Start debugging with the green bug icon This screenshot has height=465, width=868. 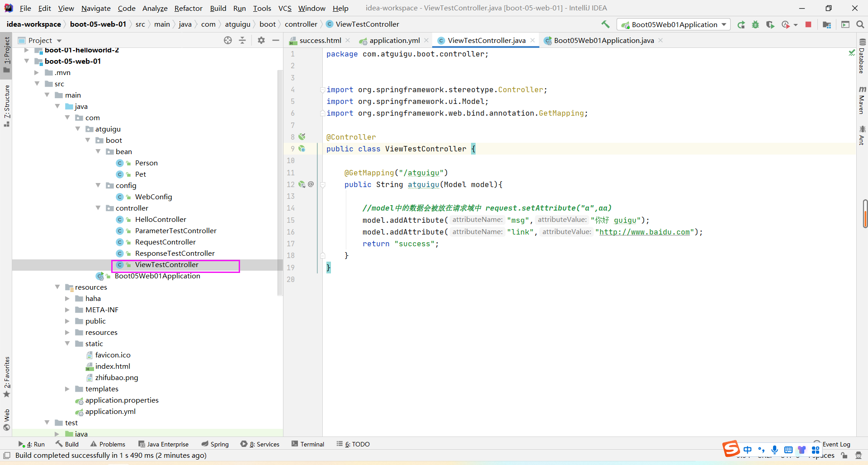pos(755,25)
